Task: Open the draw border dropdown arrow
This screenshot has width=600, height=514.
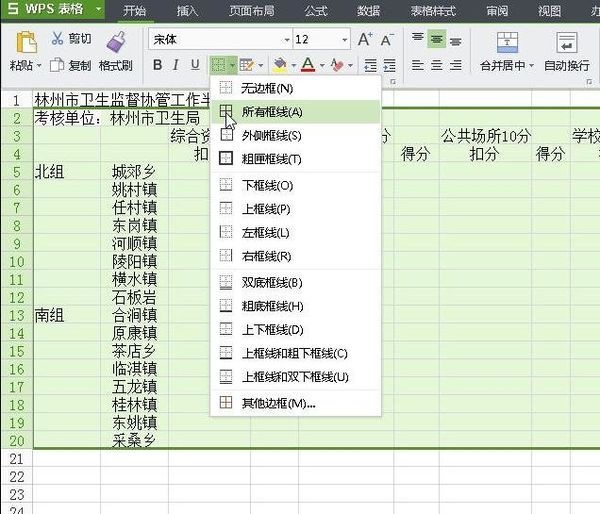Action: point(261,65)
